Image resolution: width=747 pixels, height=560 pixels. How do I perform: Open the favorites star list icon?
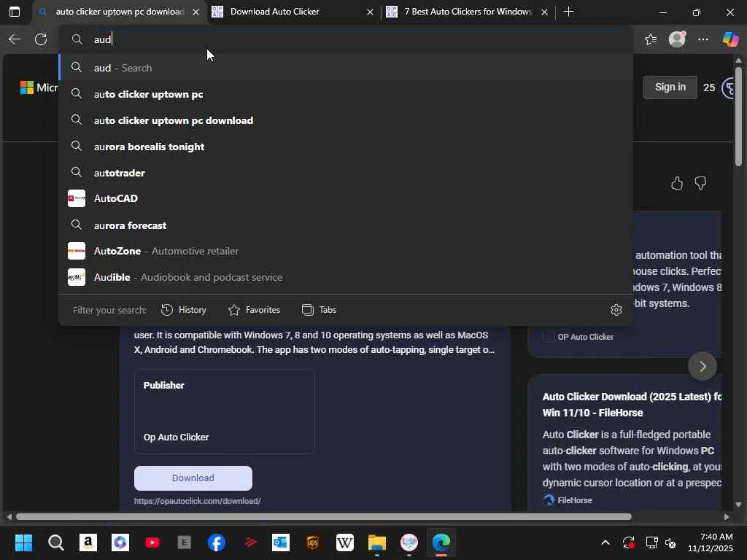click(651, 39)
